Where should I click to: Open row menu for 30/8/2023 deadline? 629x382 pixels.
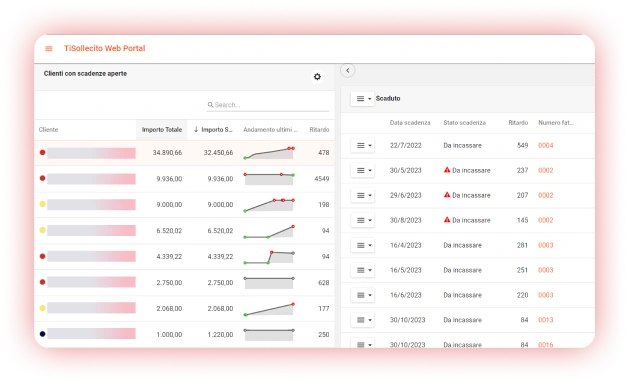363,220
